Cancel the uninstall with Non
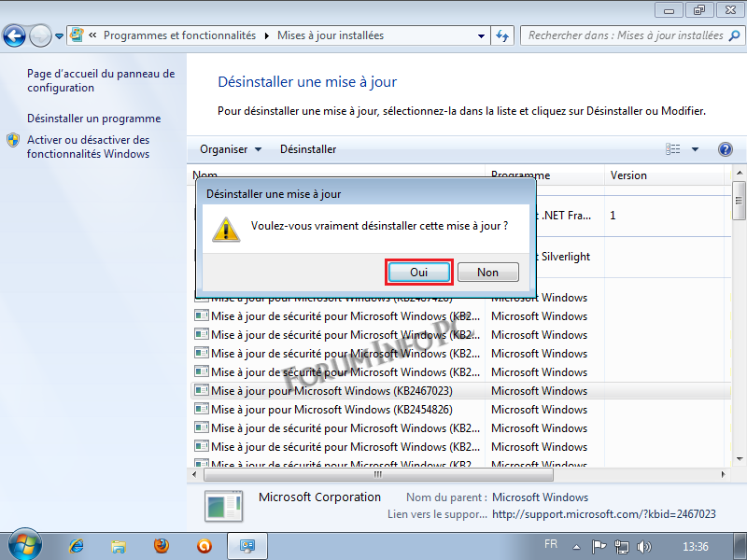 (487, 272)
